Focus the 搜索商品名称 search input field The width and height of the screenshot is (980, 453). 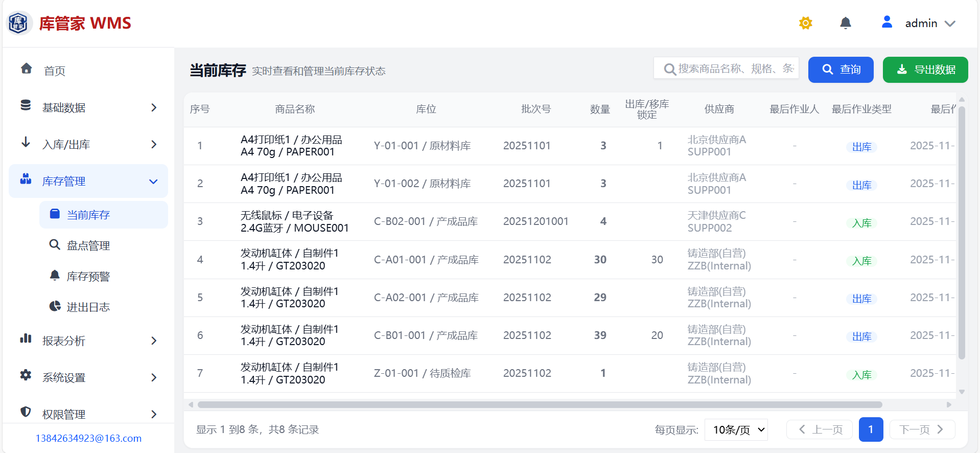pyautogui.click(x=726, y=68)
